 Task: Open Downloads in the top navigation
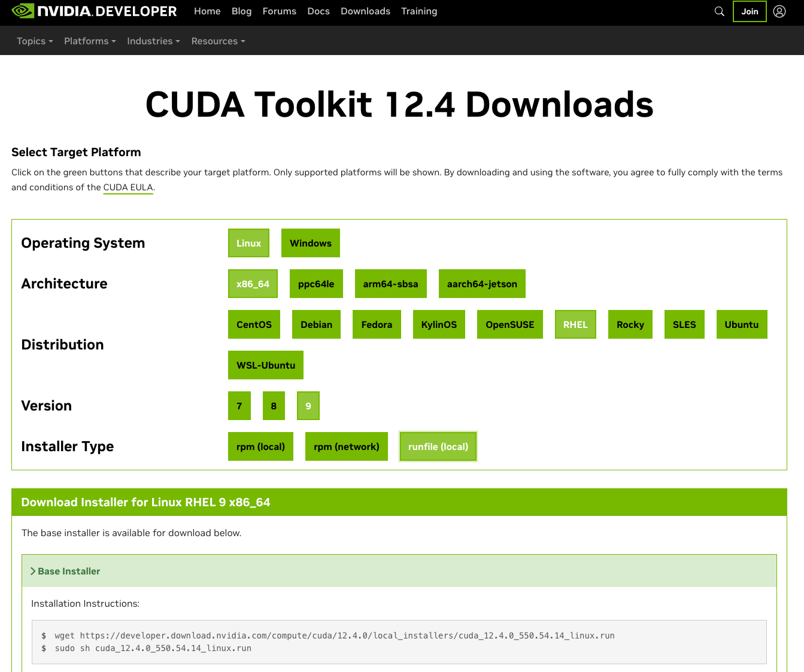[365, 11]
